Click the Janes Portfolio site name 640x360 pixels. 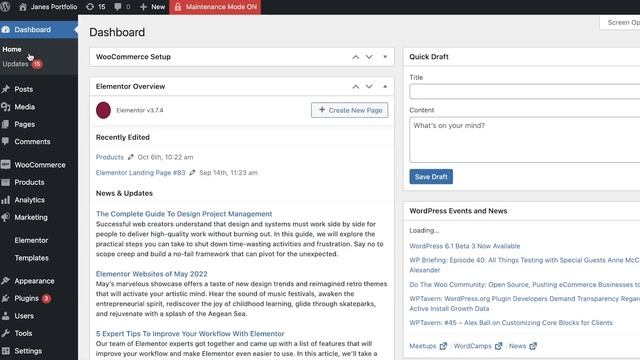click(54, 7)
